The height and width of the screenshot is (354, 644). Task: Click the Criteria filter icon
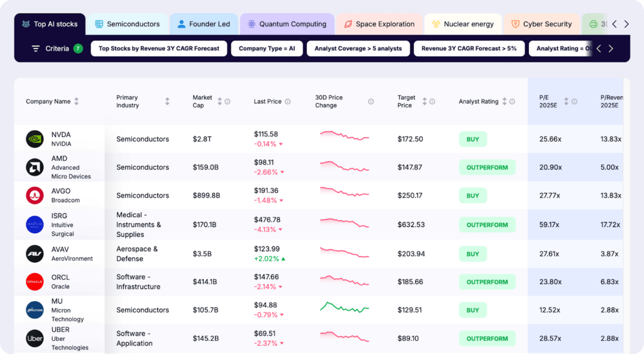(x=36, y=48)
